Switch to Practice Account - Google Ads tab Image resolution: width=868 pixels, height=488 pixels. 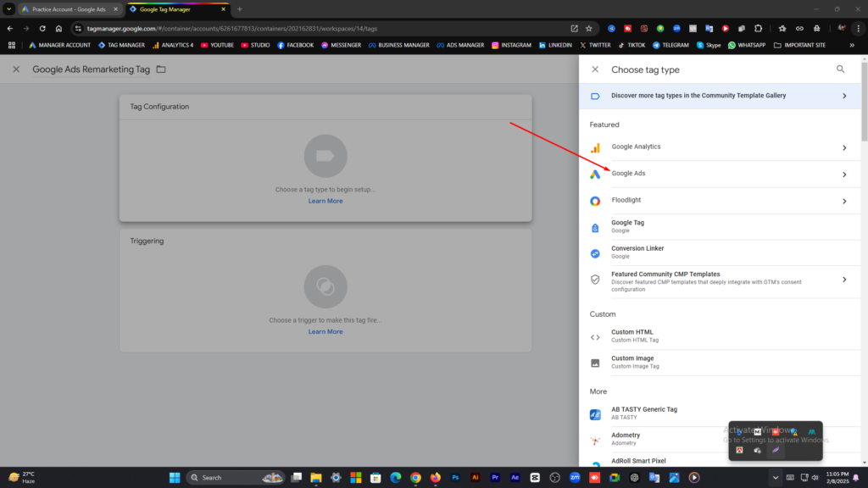tap(69, 9)
